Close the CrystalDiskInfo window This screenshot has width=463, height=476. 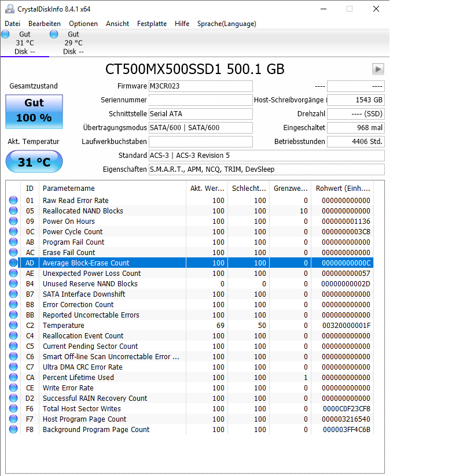(x=376, y=9)
